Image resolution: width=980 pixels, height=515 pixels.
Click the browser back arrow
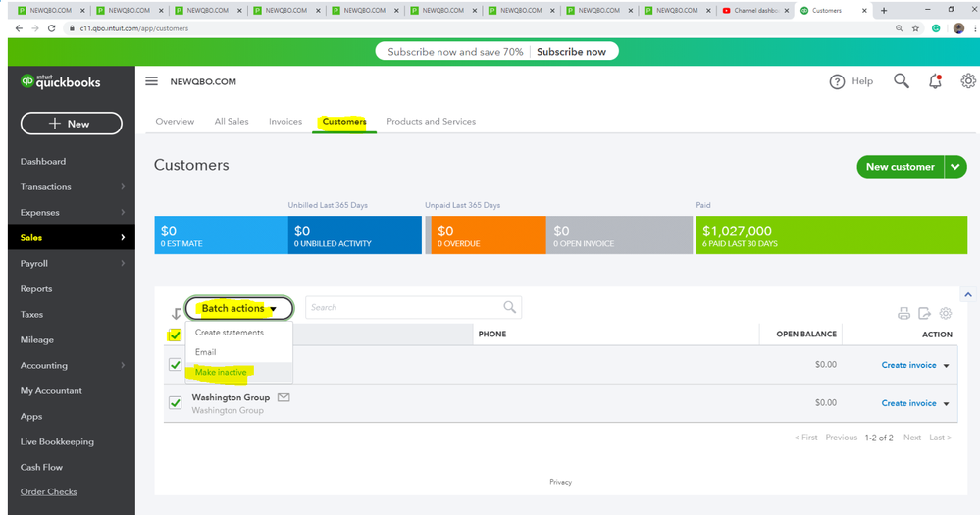click(19, 28)
